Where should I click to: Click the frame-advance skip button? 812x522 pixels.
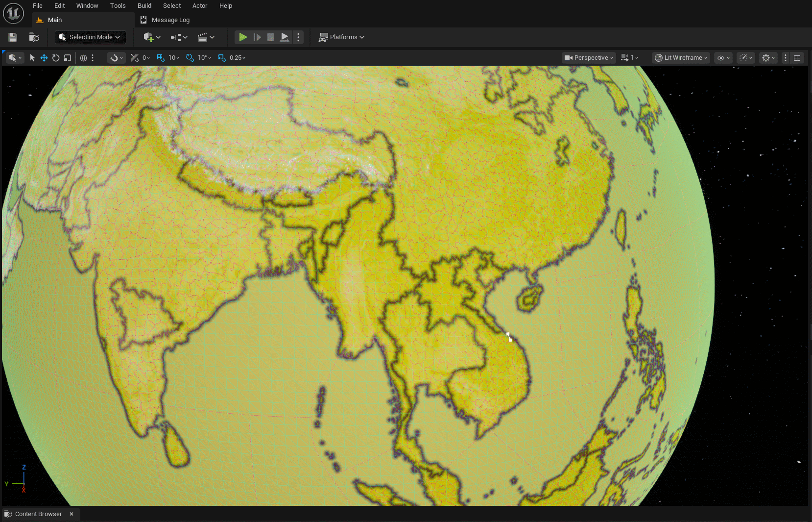(x=257, y=37)
